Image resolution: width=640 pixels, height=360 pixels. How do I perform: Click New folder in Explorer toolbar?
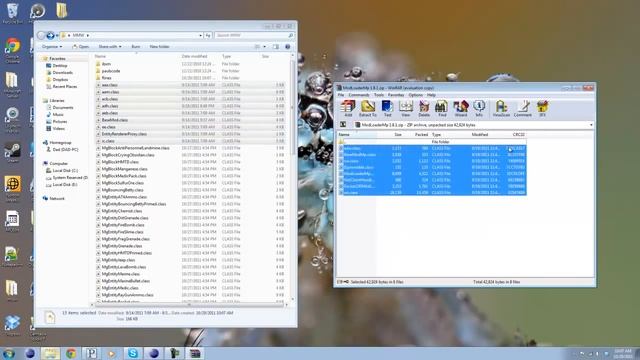tap(159, 47)
